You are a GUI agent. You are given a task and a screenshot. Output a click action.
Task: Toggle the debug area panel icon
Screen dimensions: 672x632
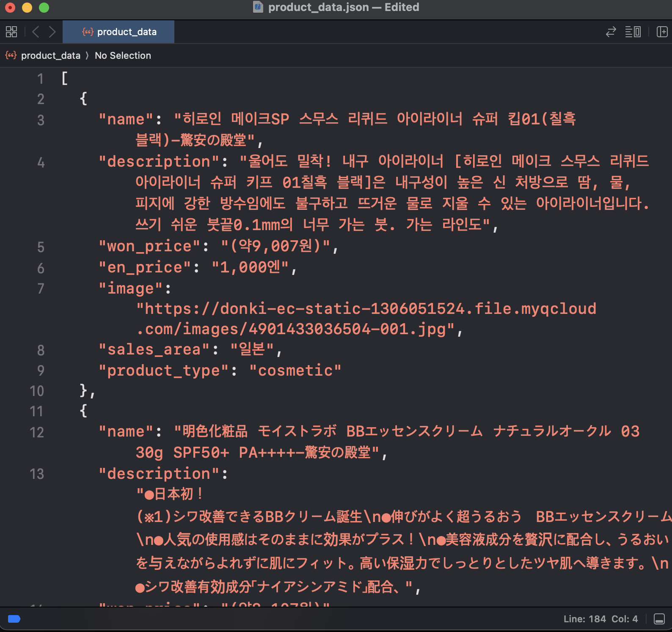(659, 619)
